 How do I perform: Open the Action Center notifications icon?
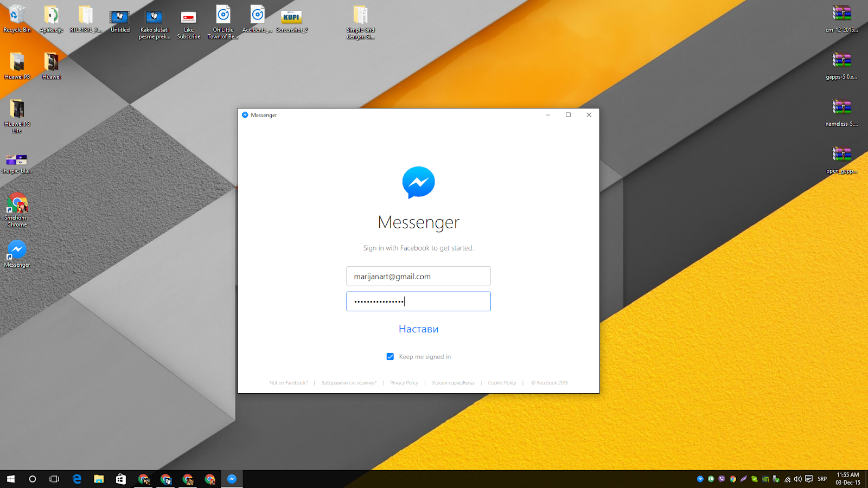tap(809, 479)
